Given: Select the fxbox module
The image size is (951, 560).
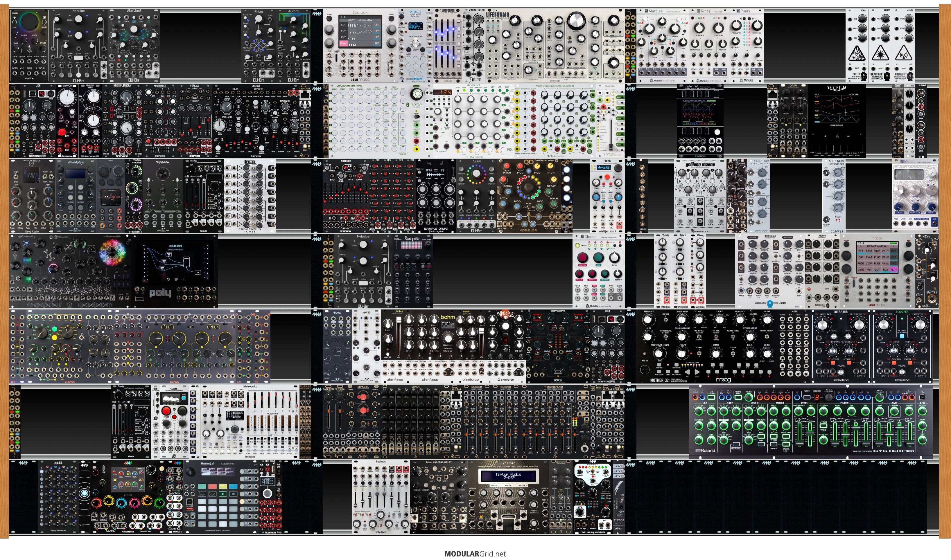Looking at the screenshot, I should (x=878, y=271).
